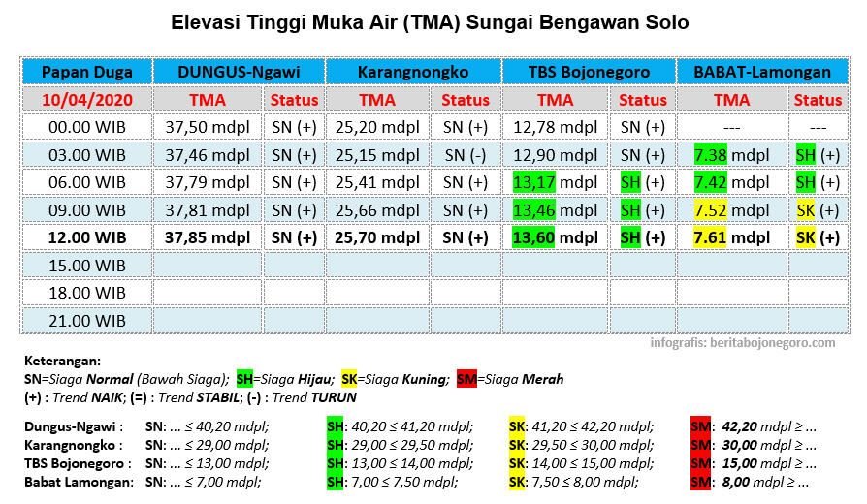The height and width of the screenshot is (504, 867).
Task: Click the 12.00 WIB row label
Action: [x=85, y=237]
